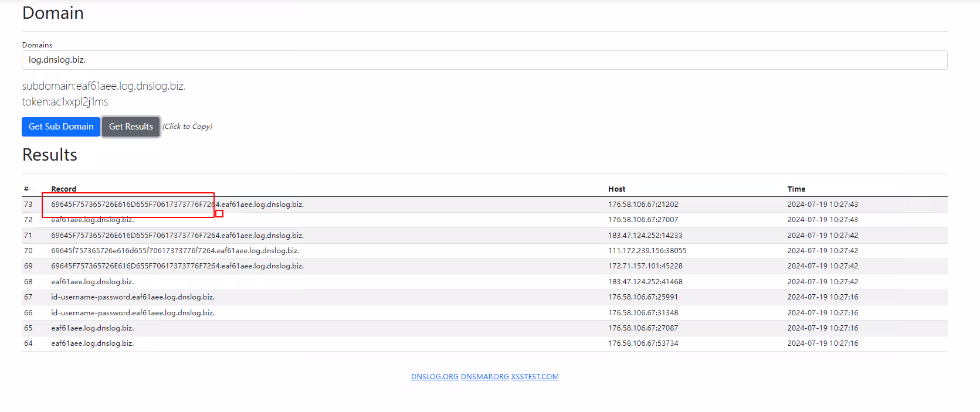Click the token text to copy it

click(x=65, y=102)
